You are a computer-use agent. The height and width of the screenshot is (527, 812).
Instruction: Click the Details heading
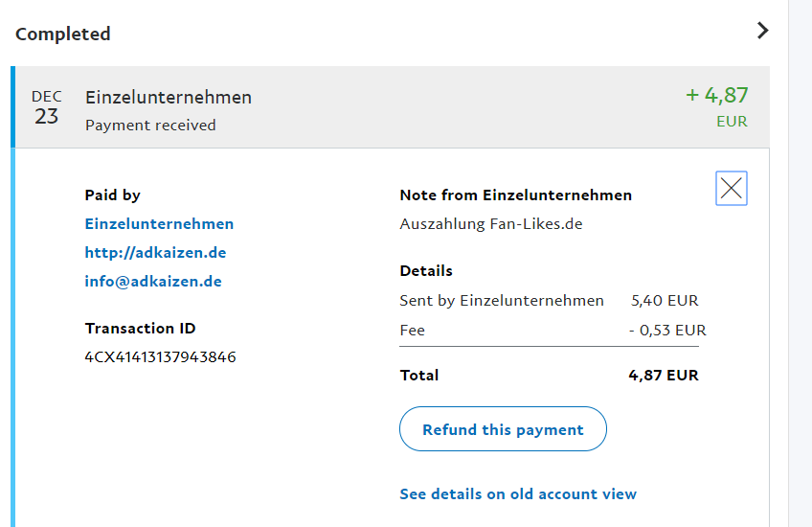point(426,271)
